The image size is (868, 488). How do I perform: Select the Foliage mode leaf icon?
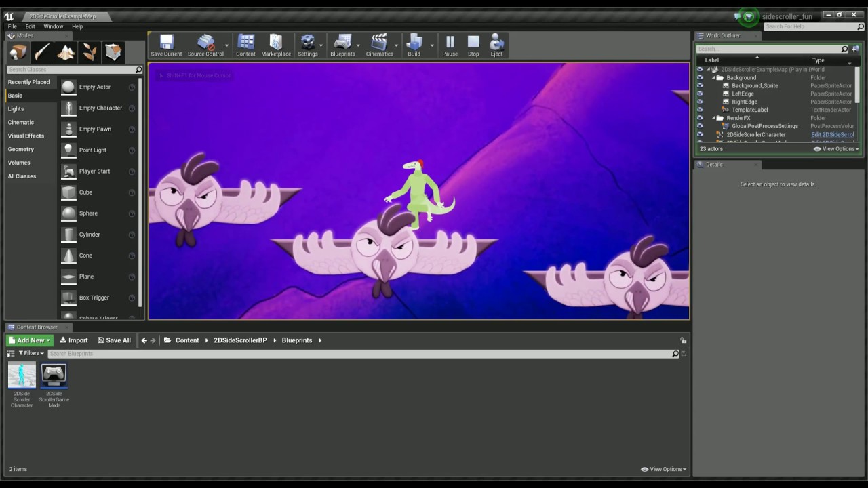(90, 52)
